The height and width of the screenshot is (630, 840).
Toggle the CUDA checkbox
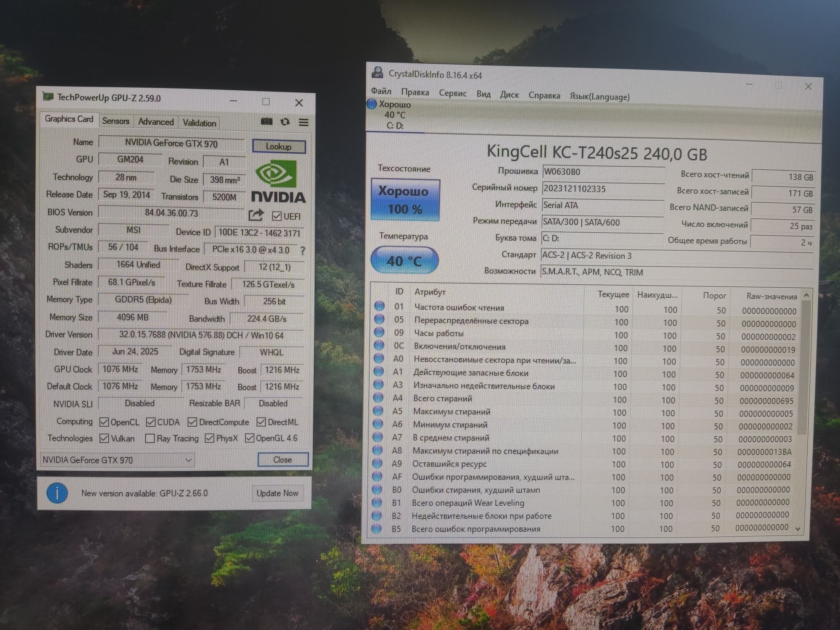[151, 422]
